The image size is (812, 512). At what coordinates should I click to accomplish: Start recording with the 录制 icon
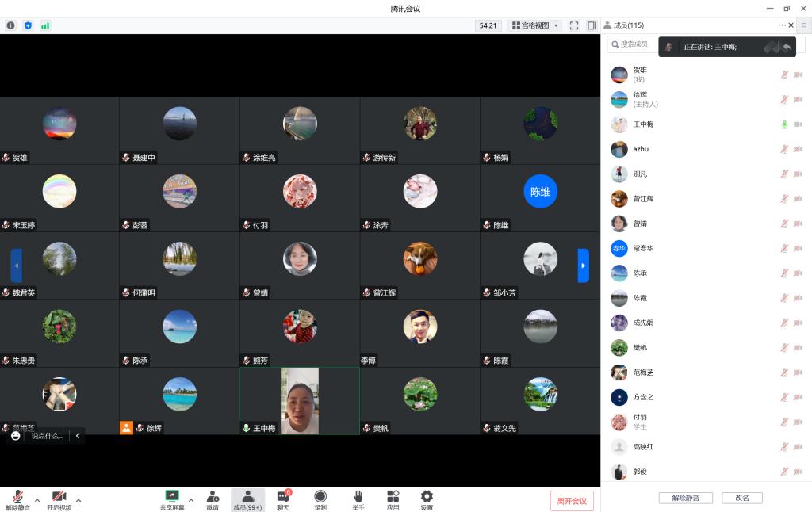point(320,497)
